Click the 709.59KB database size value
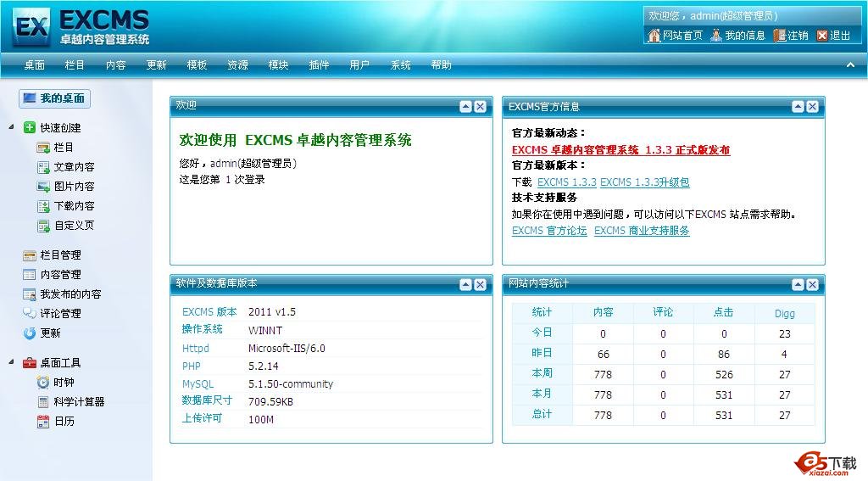The image size is (868, 481). (x=270, y=402)
